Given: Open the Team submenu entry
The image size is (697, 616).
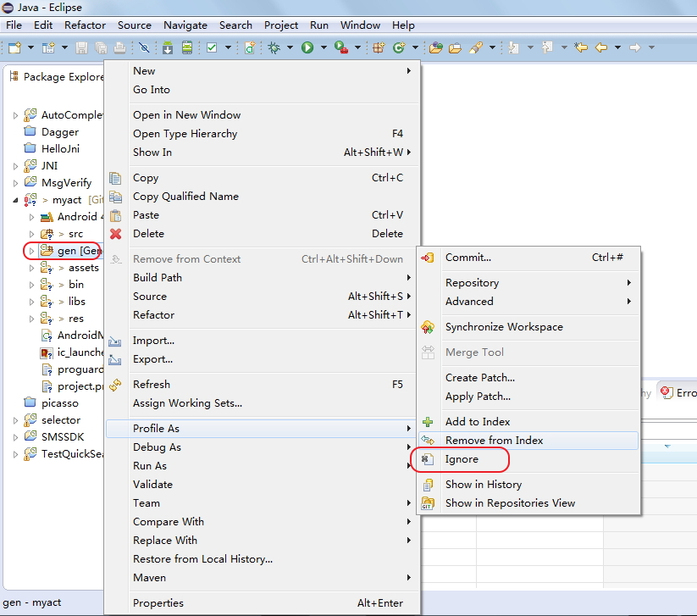Looking at the screenshot, I should pos(263,503).
